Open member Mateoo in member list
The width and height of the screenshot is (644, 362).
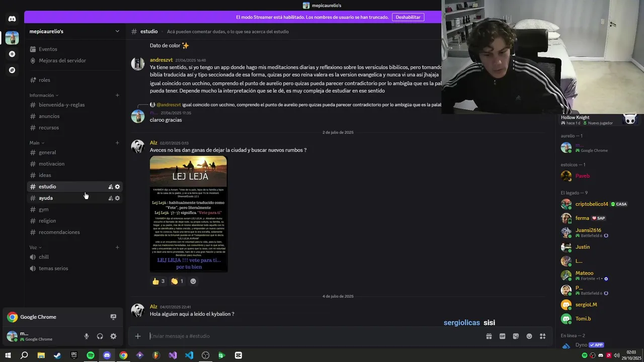(599, 276)
